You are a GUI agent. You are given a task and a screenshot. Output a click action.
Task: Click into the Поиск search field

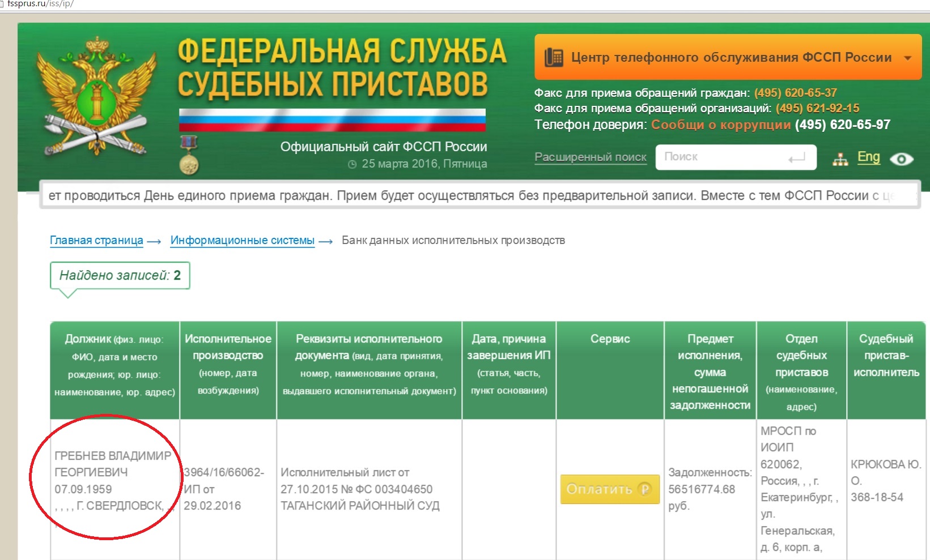click(725, 157)
